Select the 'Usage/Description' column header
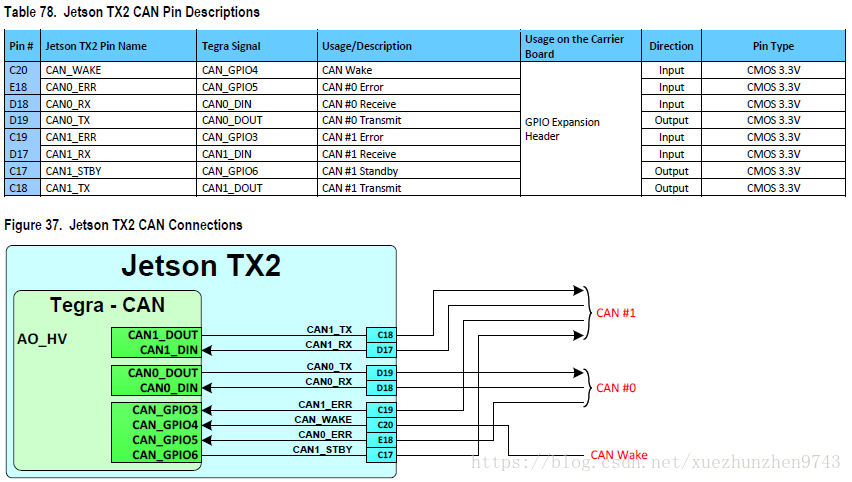The image size is (852, 482). click(x=418, y=46)
